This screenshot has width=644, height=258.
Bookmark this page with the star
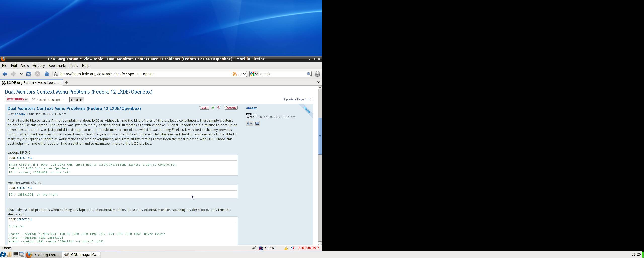tap(240, 74)
